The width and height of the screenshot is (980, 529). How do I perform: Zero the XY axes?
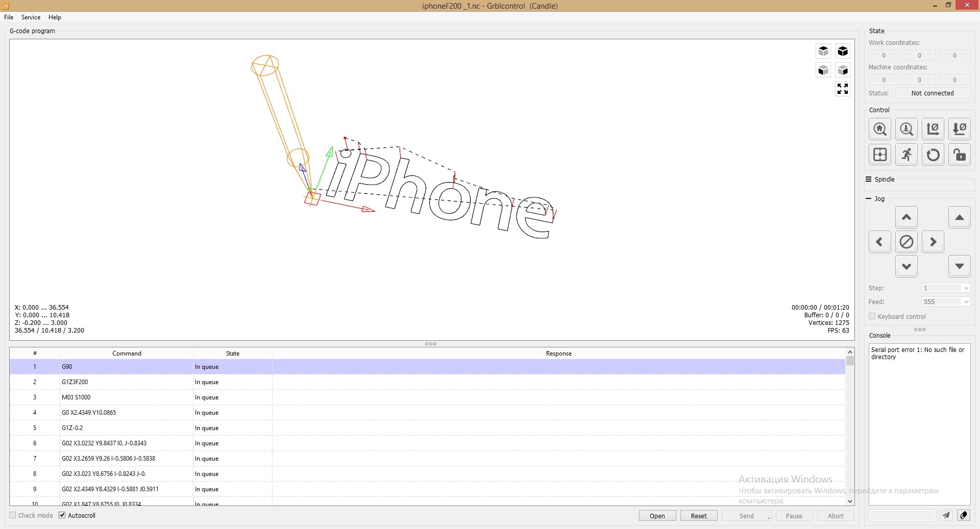pos(933,129)
